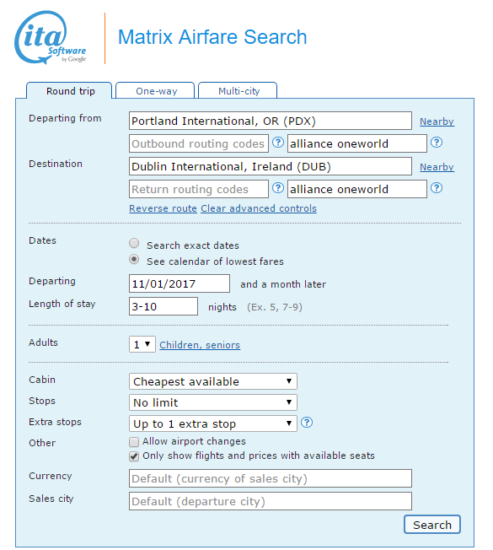Switch to the Multi-city tab

tap(238, 91)
